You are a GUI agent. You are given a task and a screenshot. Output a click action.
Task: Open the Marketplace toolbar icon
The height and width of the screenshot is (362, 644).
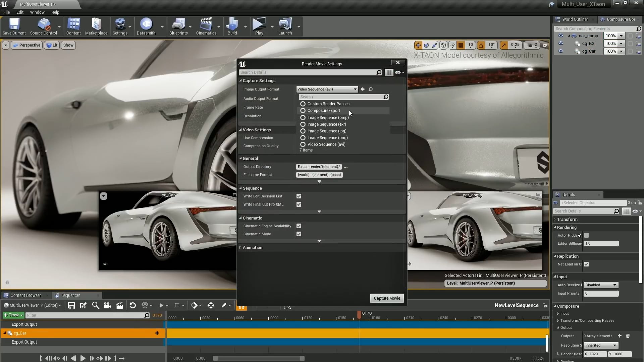[x=96, y=26]
